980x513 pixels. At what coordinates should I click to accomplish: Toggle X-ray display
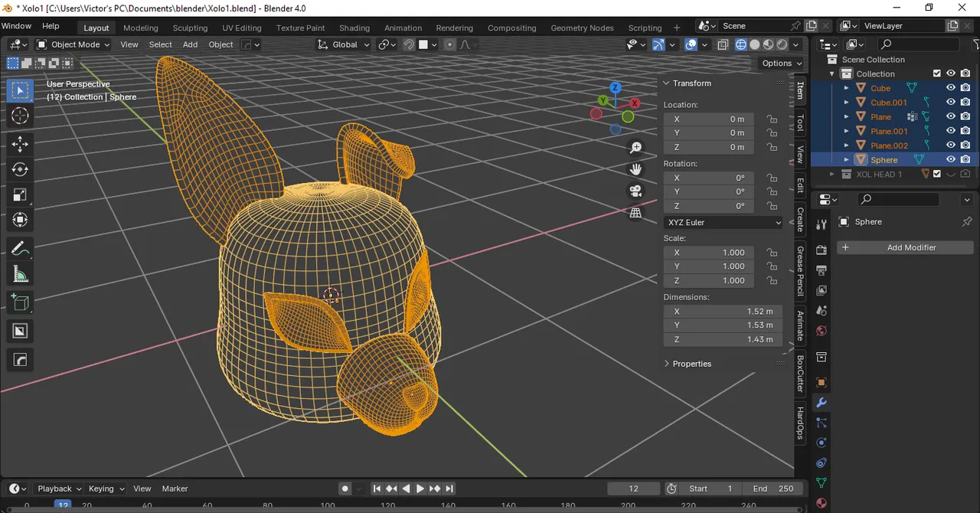pos(723,44)
